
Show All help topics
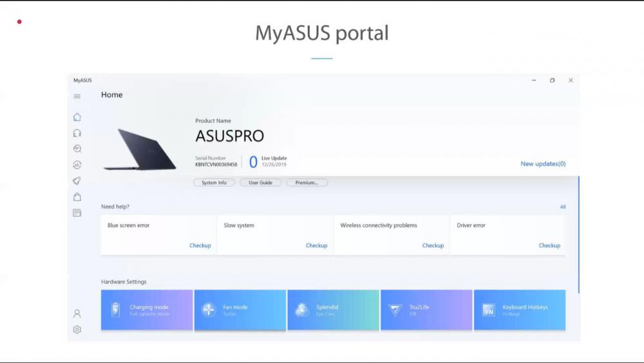coord(563,207)
